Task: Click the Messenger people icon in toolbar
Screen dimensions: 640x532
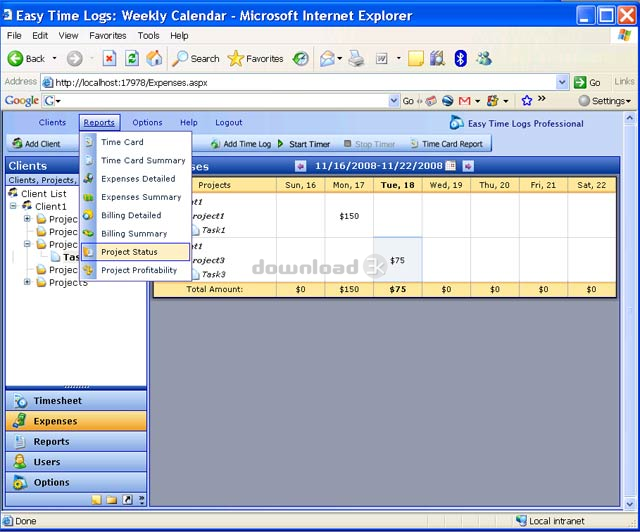Action: pos(484,59)
